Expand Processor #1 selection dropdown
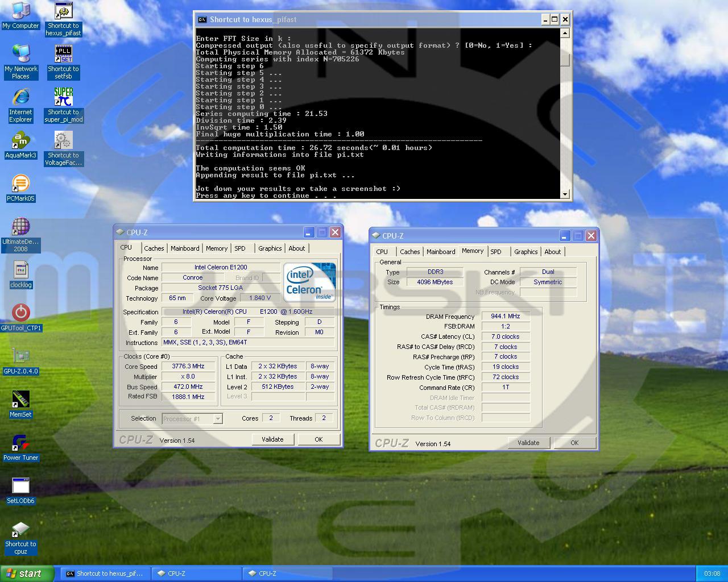The image size is (728, 582). click(x=217, y=419)
